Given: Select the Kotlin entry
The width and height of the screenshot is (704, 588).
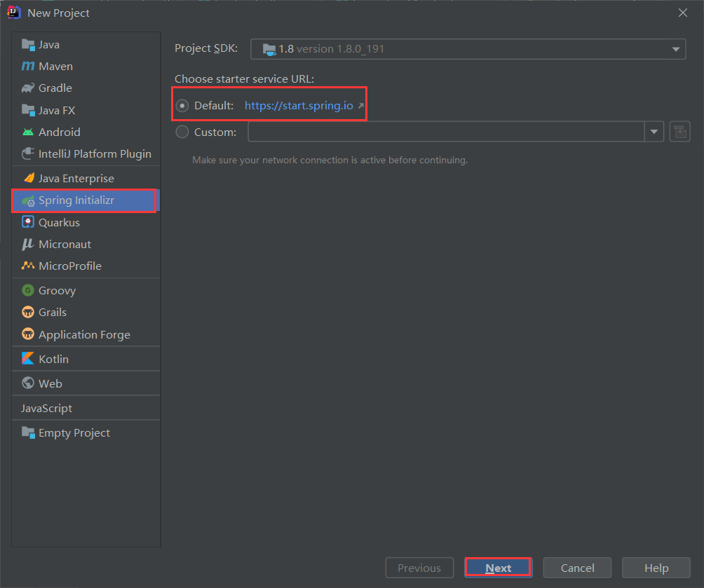Looking at the screenshot, I should click(86, 359).
